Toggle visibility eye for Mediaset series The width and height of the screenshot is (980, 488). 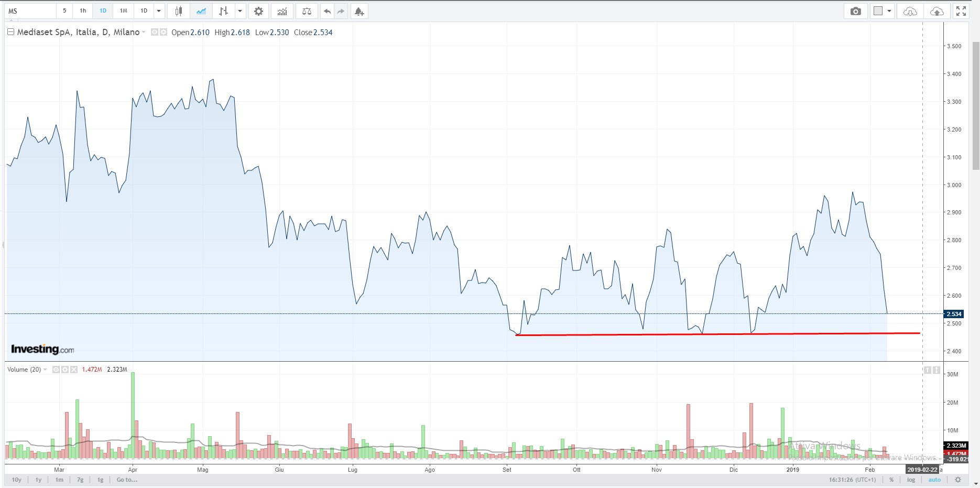(x=155, y=32)
